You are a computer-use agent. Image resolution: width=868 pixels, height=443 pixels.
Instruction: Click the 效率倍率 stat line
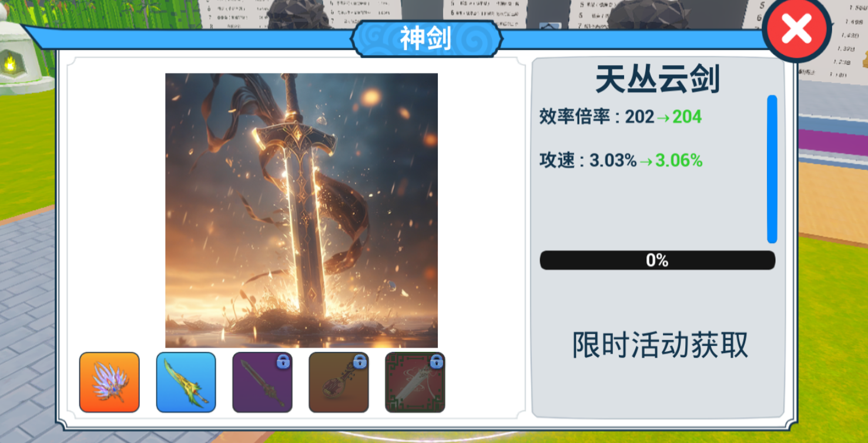(621, 117)
